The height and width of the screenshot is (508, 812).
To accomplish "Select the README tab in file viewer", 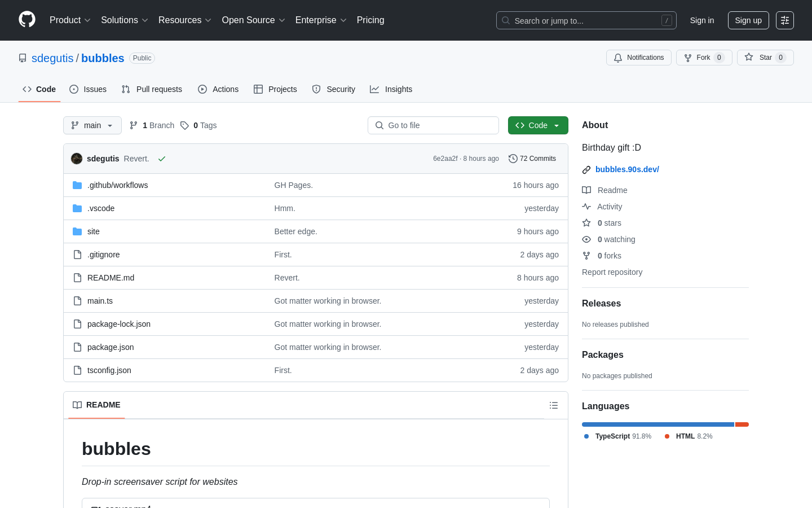I will coord(96,405).
